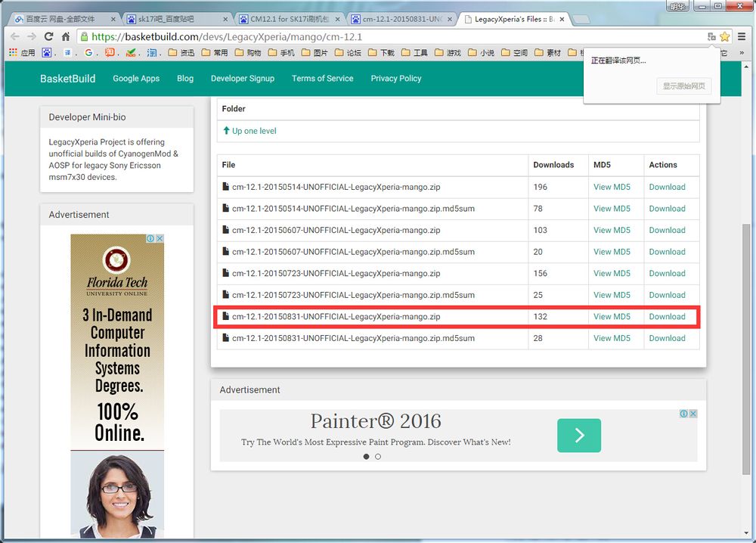Click the BasketBuild logo link
The width and height of the screenshot is (756, 543).
67,79
